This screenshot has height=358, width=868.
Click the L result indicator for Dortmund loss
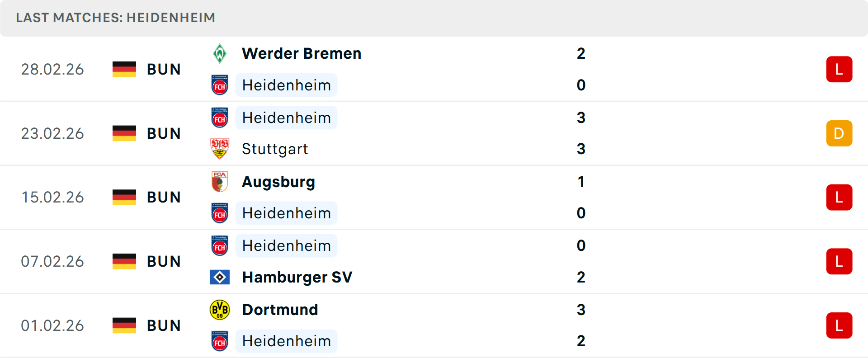(x=839, y=325)
